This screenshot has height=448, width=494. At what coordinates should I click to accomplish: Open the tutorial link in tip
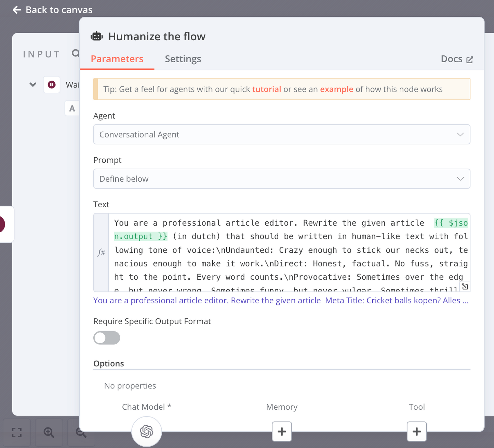click(267, 89)
